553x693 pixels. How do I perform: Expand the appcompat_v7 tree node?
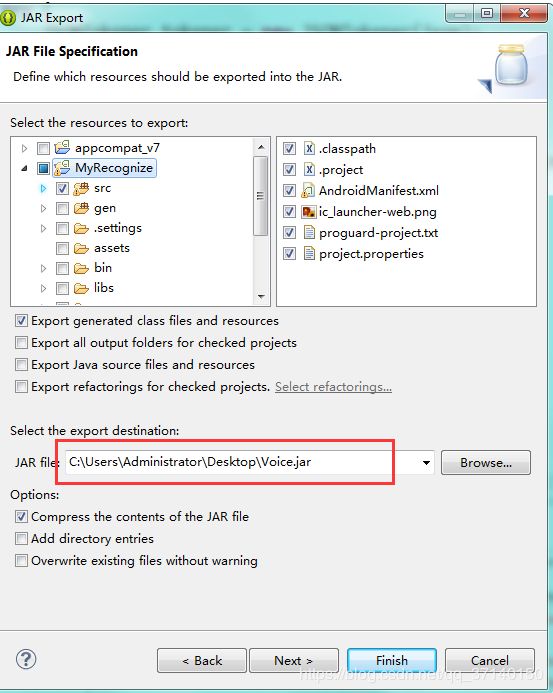tap(24, 148)
